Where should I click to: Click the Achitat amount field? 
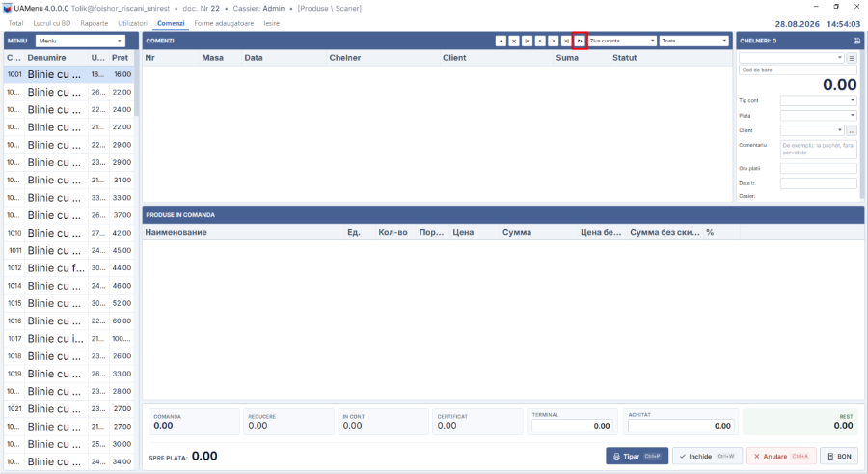[681, 426]
